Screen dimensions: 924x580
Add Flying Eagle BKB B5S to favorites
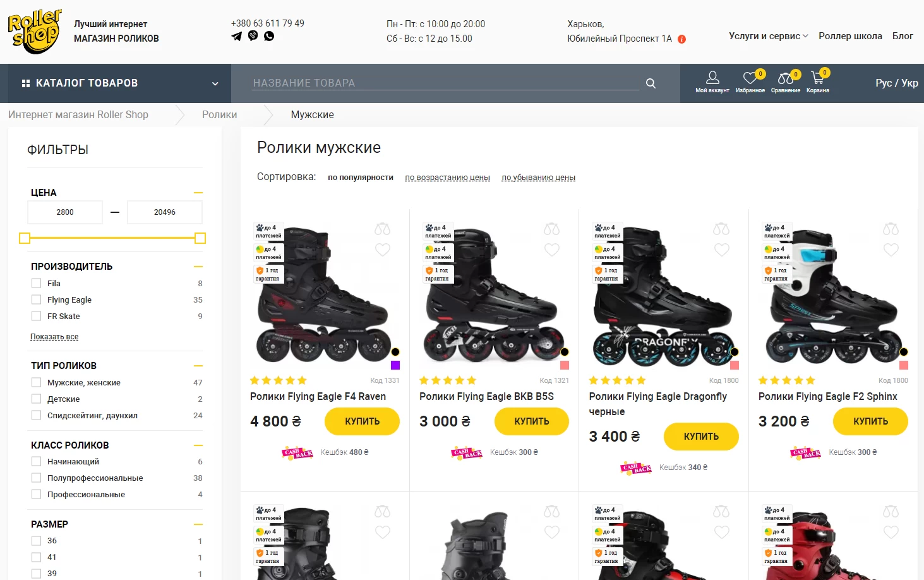552,250
